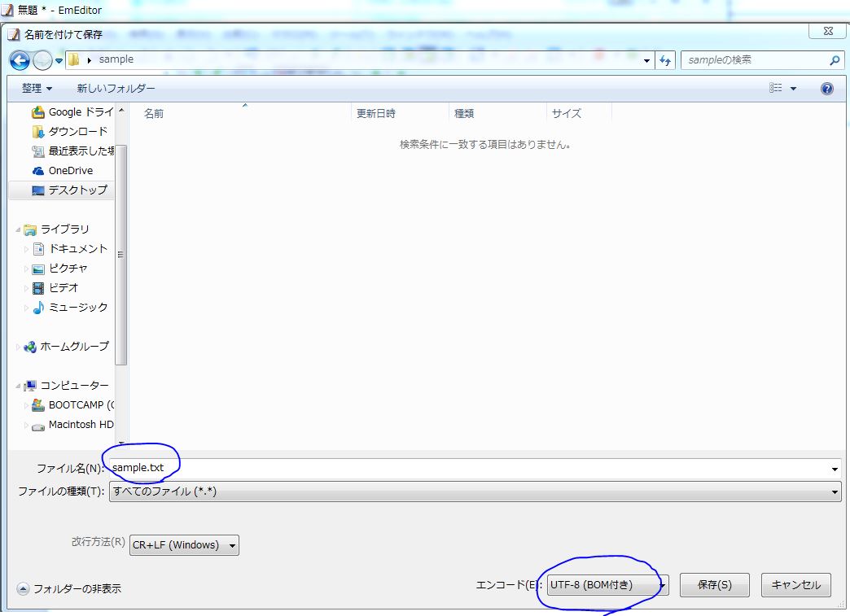This screenshot has height=616, width=850.
Task: Click the Google Drive sidebar icon
Action: (x=38, y=112)
